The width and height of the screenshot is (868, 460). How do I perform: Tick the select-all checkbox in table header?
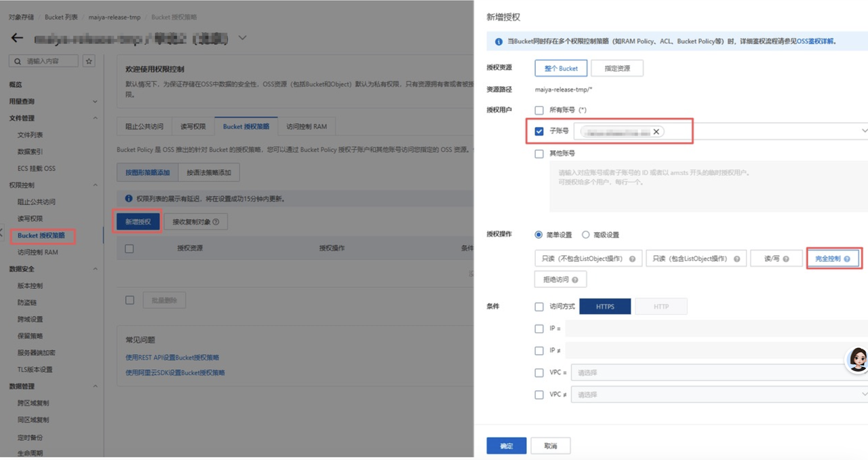130,248
